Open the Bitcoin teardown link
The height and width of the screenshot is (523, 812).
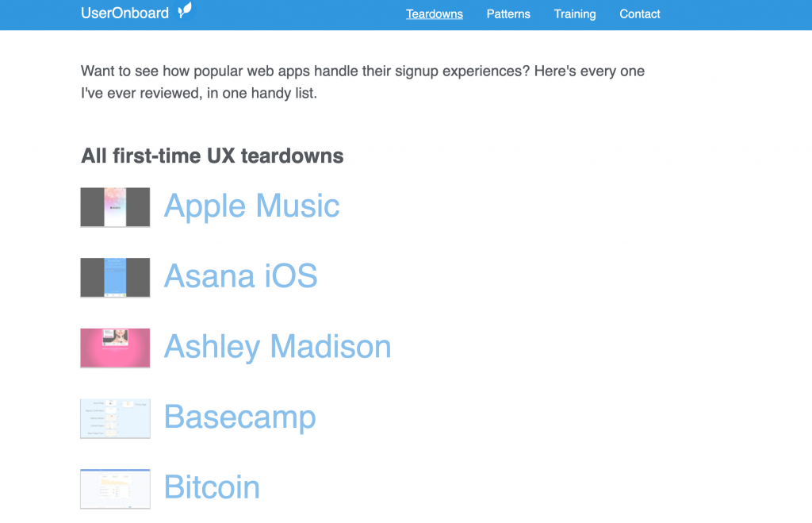click(212, 487)
